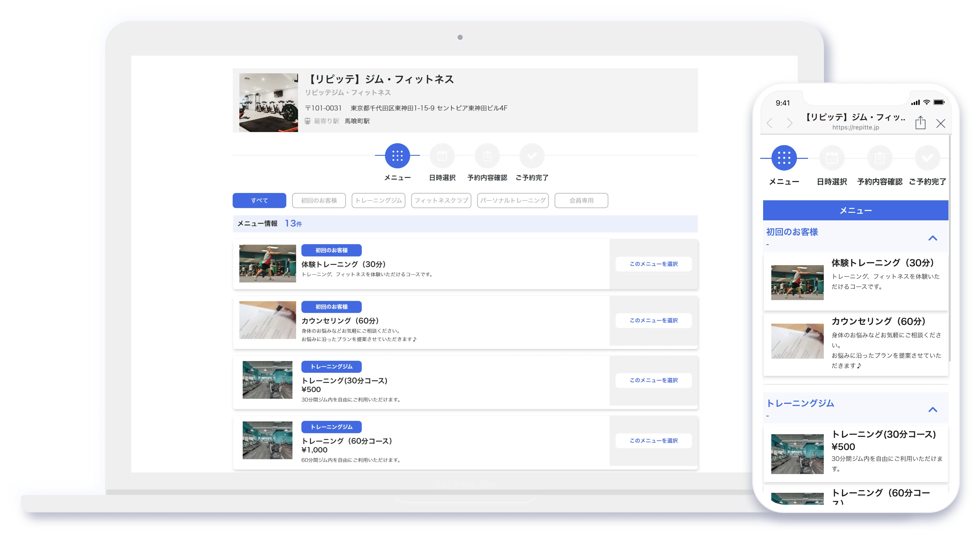Click the desktop reservation complete checkmark icon
The height and width of the screenshot is (535, 980).
point(532,156)
